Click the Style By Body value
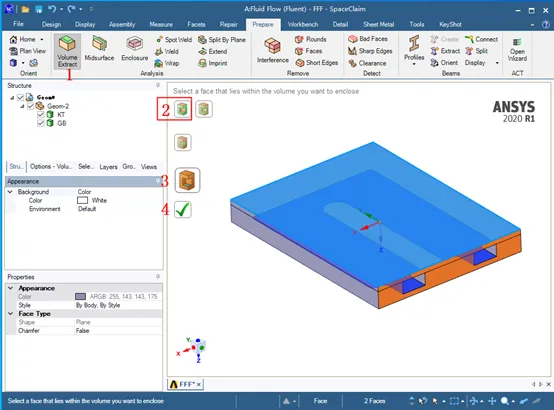Viewport: 554px width, 410px height. coord(118,305)
